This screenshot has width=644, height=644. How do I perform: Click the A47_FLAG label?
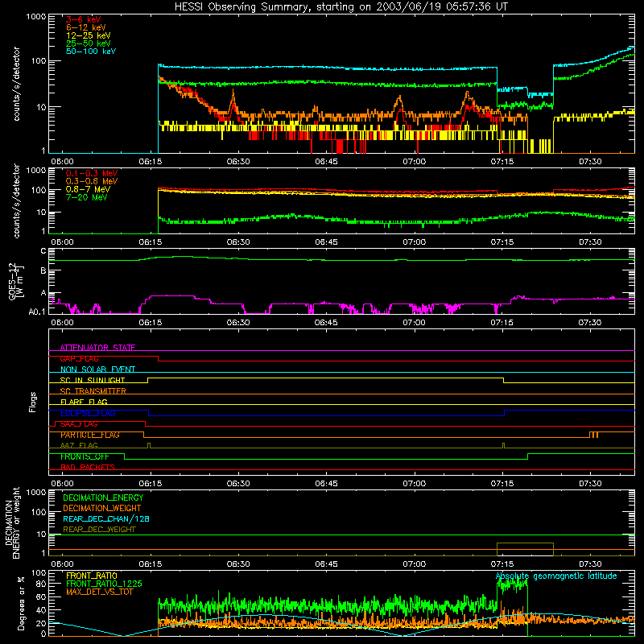[x=79, y=445]
